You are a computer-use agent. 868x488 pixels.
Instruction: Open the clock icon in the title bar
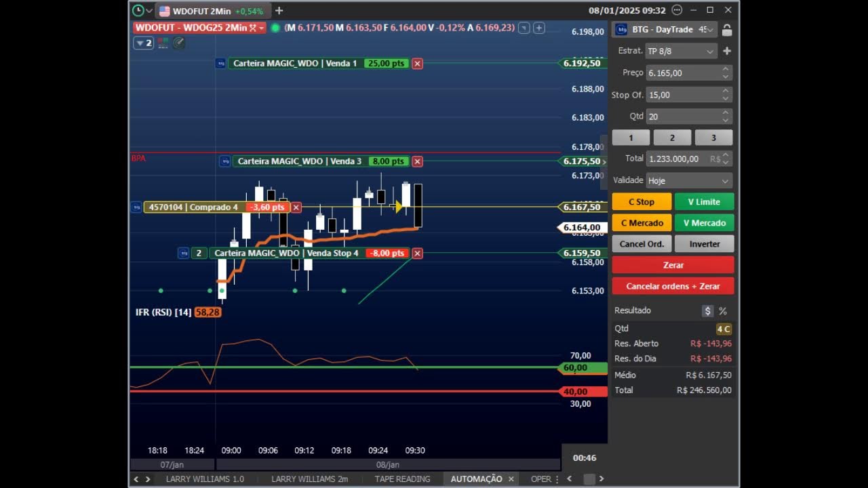click(138, 11)
